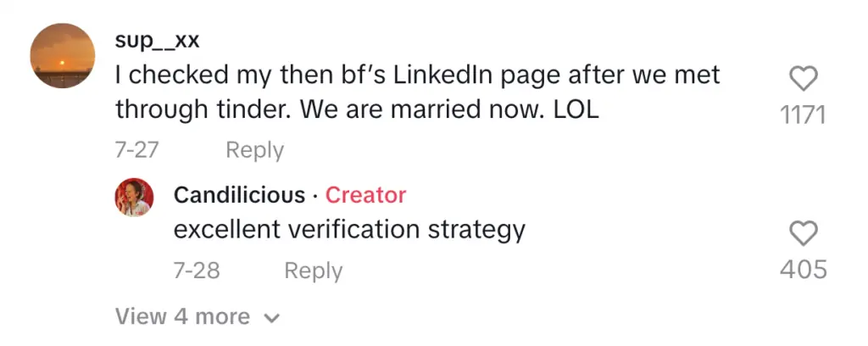The width and height of the screenshot is (868, 346).
Task: Reply to the sup__xx comment
Action: pos(254,150)
